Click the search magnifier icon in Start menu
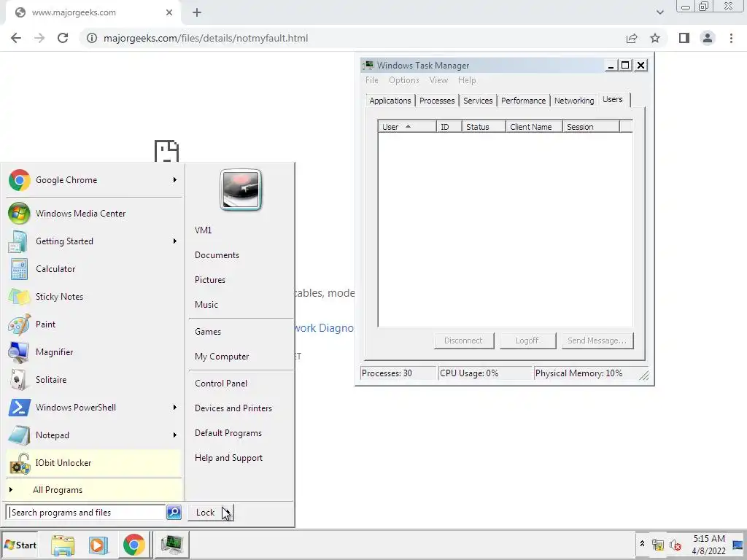The height and width of the screenshot is (560, 747). 174,513
